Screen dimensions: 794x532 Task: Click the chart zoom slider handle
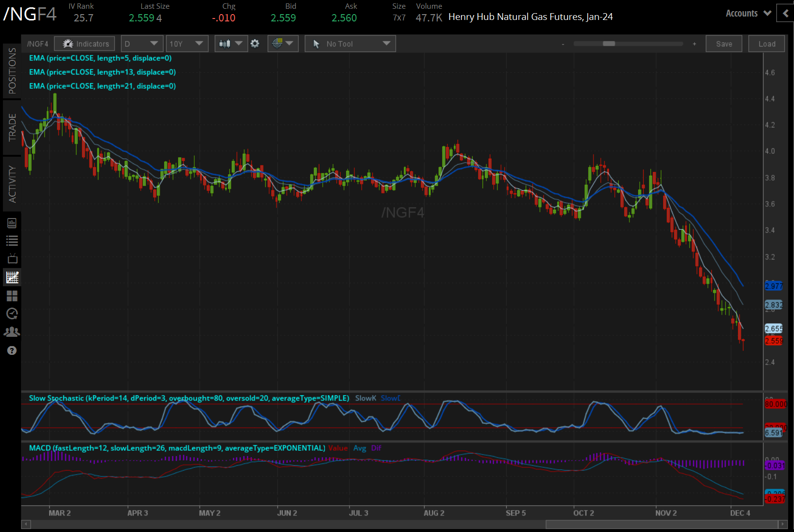pos(609,44)
